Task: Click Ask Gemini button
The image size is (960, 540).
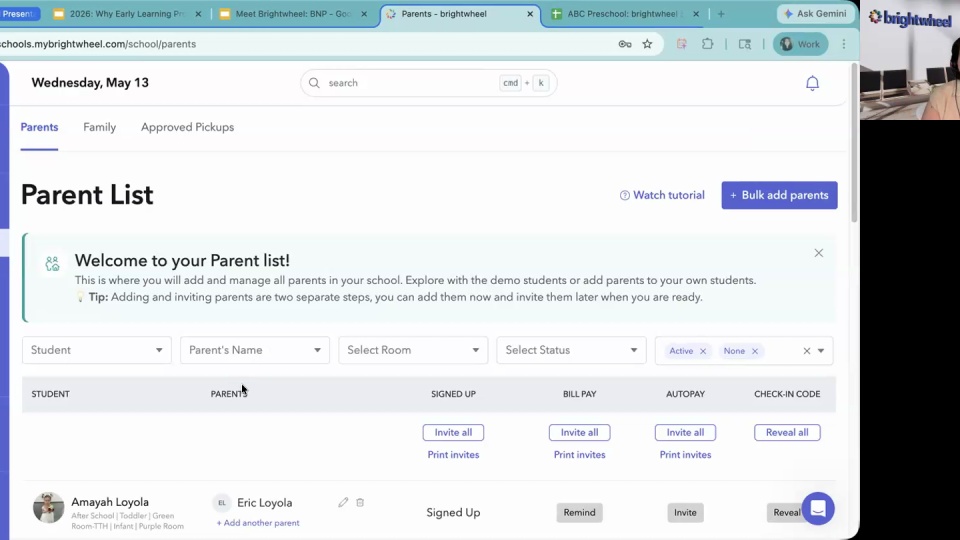Action: [816, 13]
